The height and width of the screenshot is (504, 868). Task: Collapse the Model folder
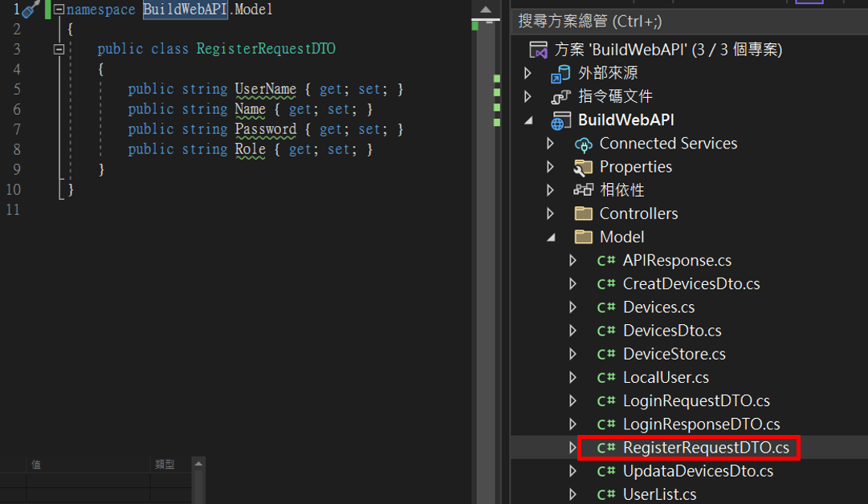coord(552,237)
